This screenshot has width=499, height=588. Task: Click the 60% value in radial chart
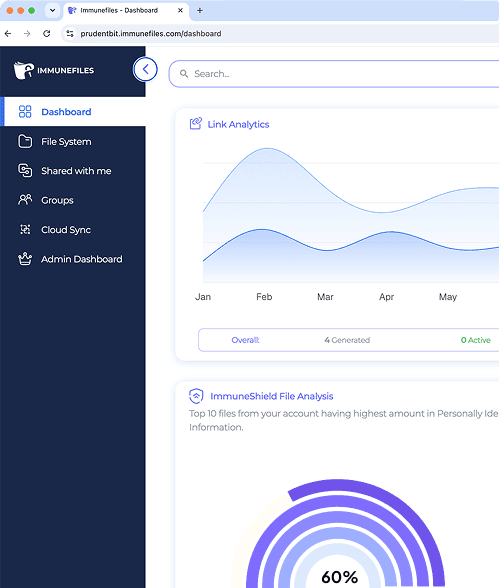click(339, 576)
